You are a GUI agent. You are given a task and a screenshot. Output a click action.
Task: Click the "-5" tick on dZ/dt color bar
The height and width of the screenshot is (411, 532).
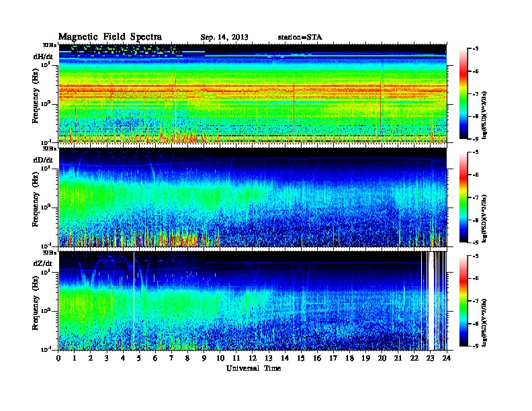(475, 256)
